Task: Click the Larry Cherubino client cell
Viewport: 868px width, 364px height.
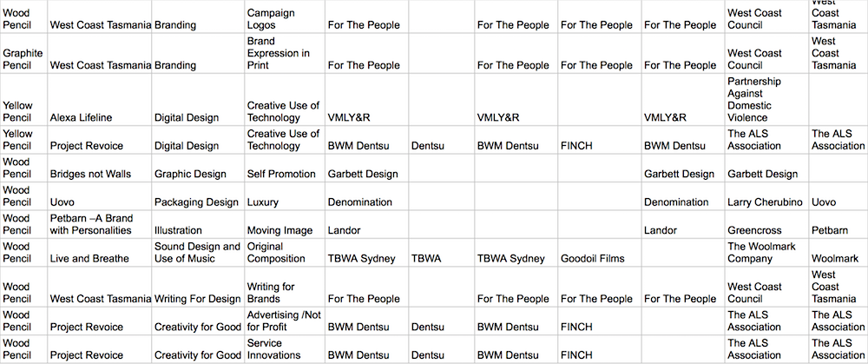Action: tap(766, 196)
